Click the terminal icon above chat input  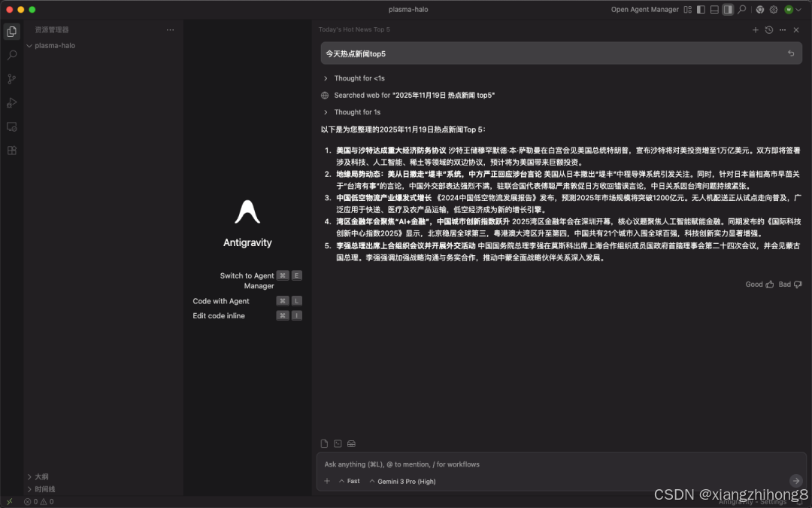pos(338,444)
